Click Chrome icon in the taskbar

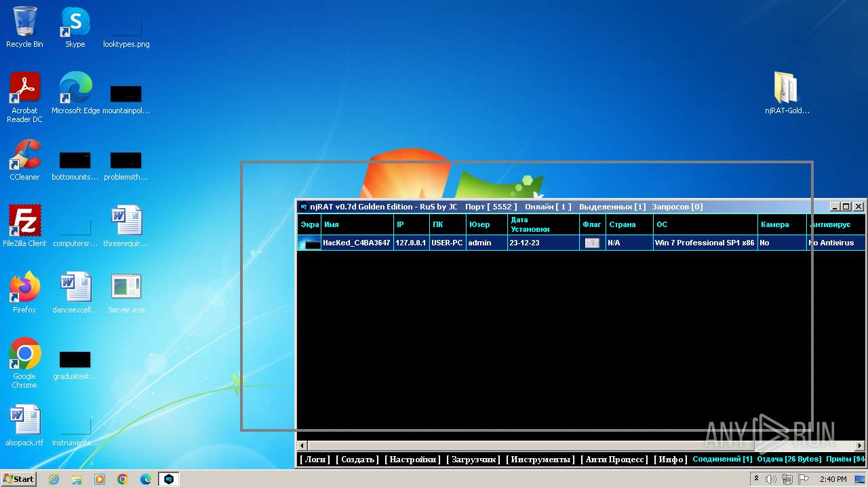click(123, 479)
